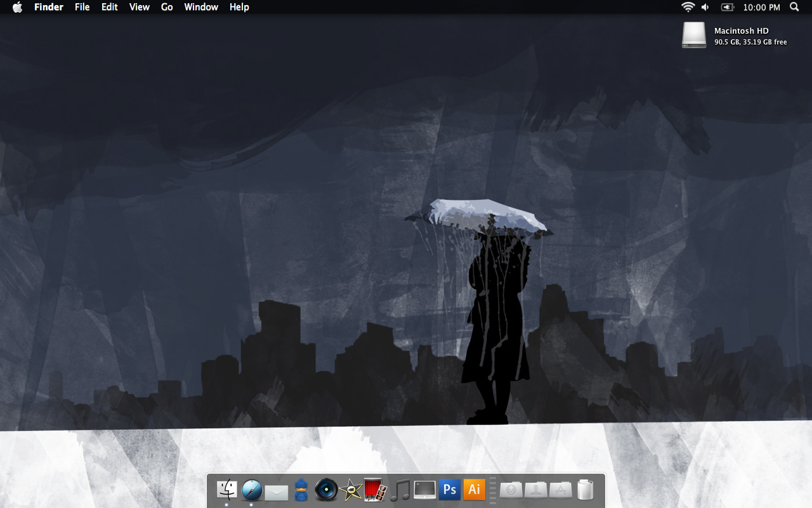Open the user folder stack in Dock
812x508 pixels.
click(536, 490)
